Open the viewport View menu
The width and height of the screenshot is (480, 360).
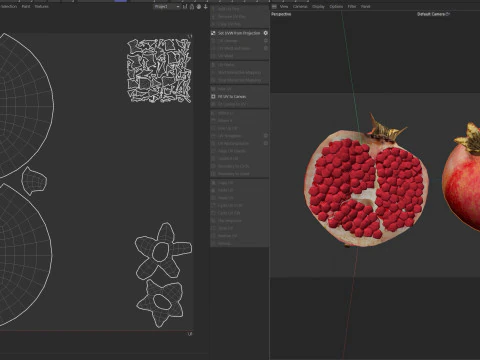(284, 6)
